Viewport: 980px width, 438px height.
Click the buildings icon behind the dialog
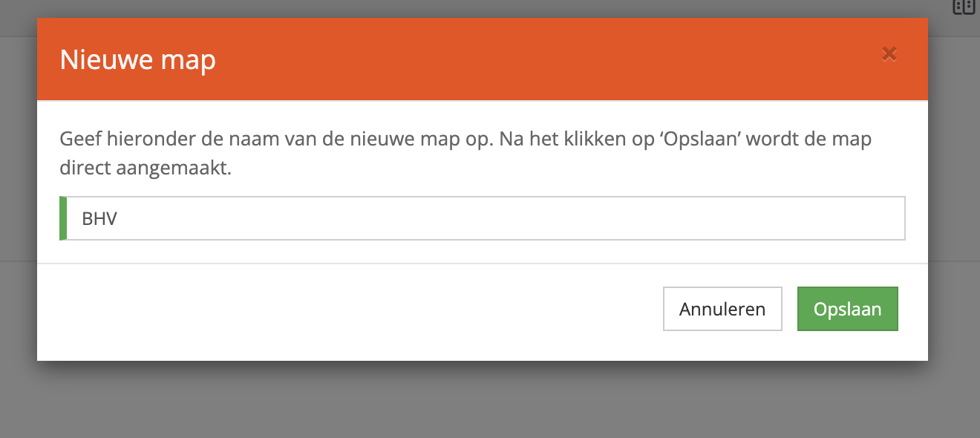click(x=963, y=7)
